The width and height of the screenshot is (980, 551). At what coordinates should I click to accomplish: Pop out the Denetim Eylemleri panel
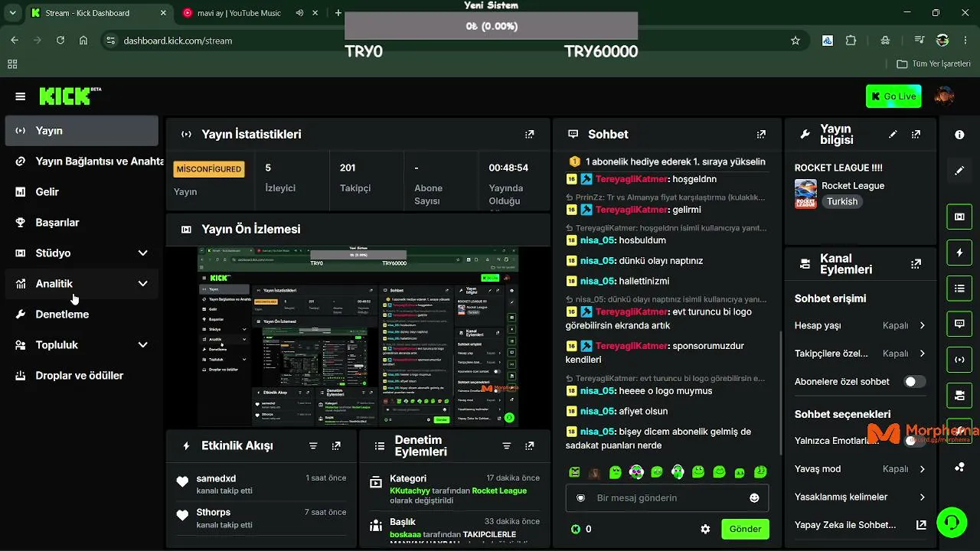click(x=529, y=445)
